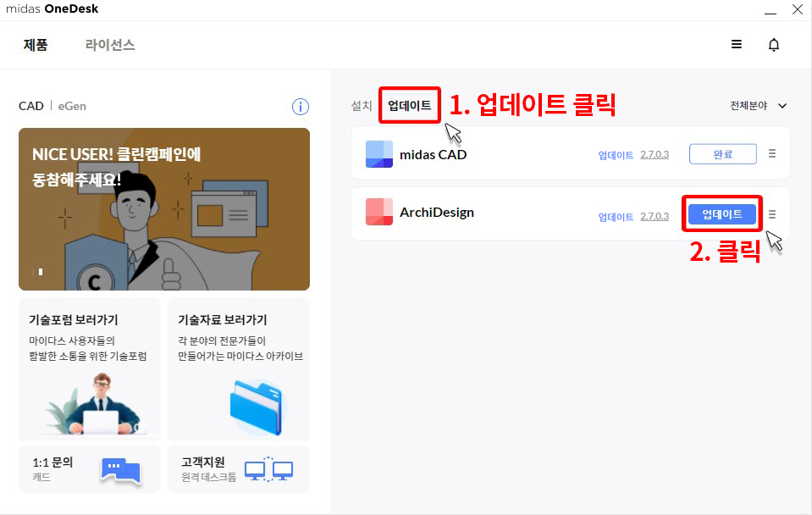
Task: Switch to the 설치 tab
Action: pyautogui.click(x=362, y=106)
